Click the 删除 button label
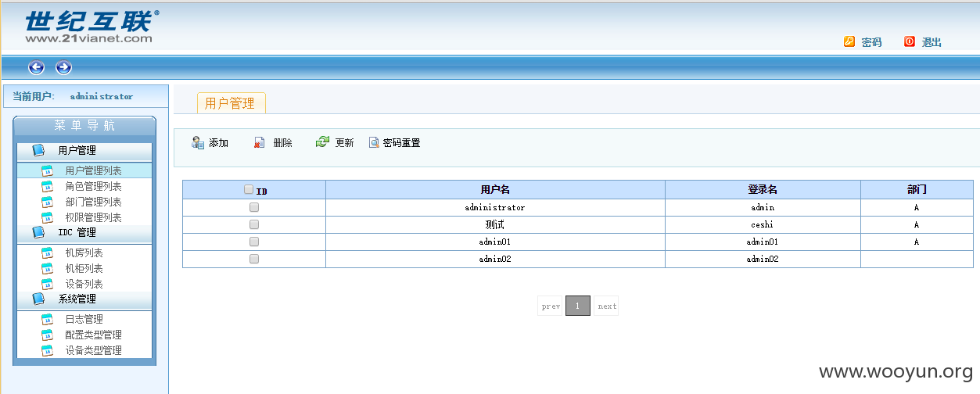 click(x=282, y=143)
